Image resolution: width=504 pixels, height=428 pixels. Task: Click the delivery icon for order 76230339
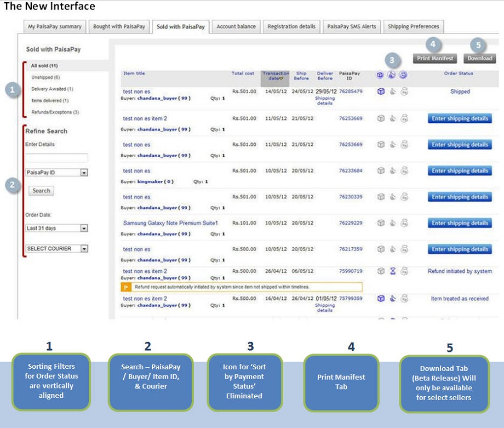click(x=392, y=197)
